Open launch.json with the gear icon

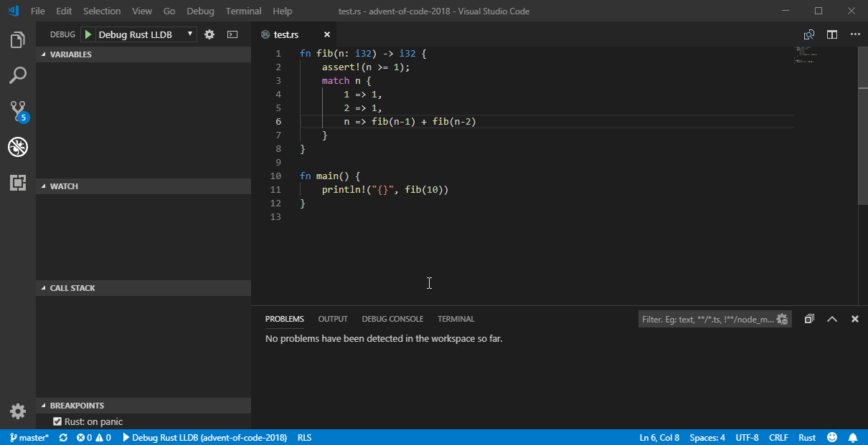[209, 34]
